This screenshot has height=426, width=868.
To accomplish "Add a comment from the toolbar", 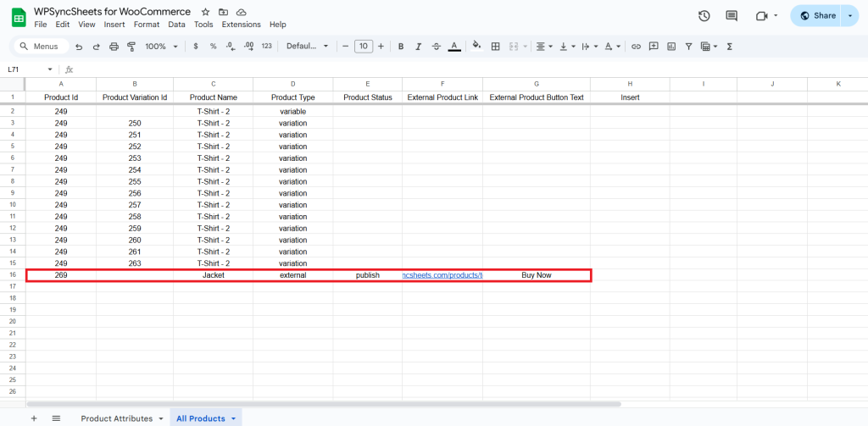I will coord(654,47).
